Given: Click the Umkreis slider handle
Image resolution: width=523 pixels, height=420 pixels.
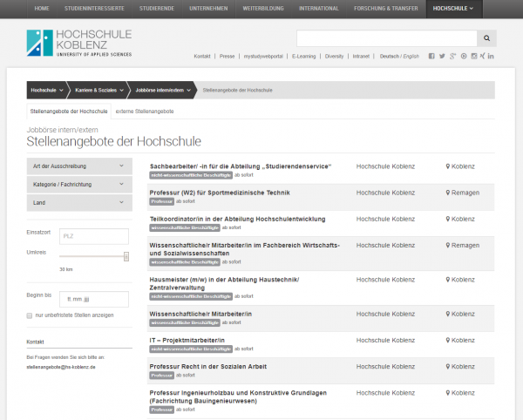Looking at the screenshot, I should pos(126,256).
